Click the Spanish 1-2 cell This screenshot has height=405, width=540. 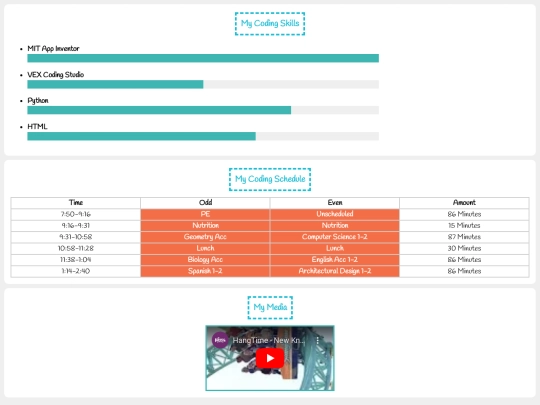click(205, 271)
